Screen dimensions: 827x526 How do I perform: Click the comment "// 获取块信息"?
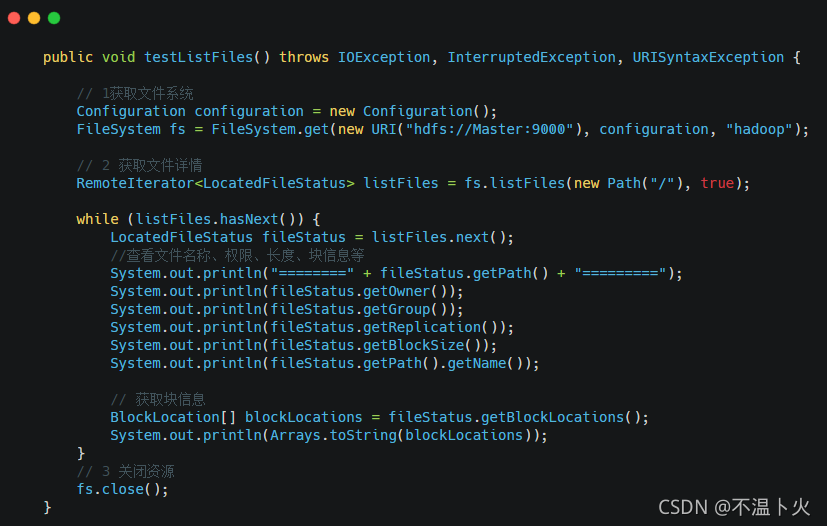pyautogui.click(x=158, y=399)
